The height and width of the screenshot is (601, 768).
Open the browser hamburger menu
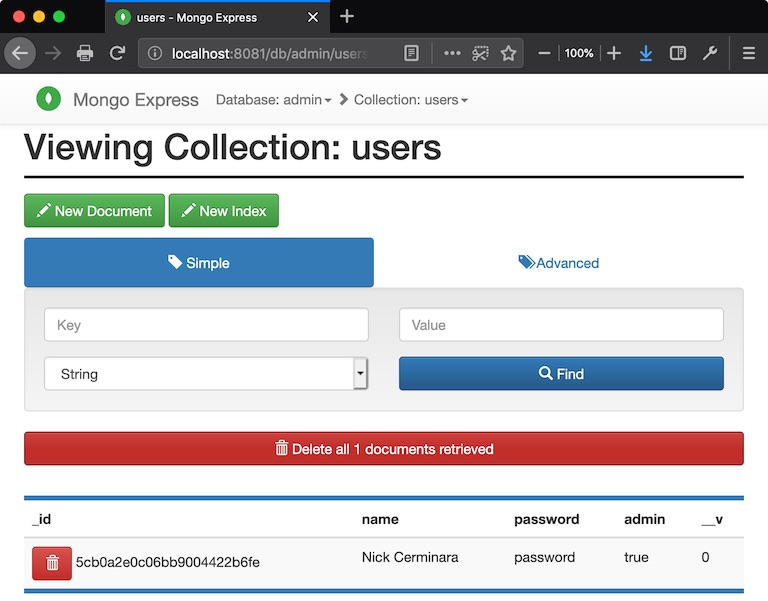click(x=748, y=53)
